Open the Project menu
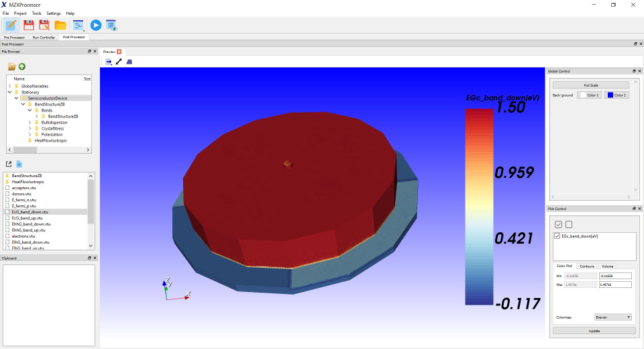 tap(20, 13)
